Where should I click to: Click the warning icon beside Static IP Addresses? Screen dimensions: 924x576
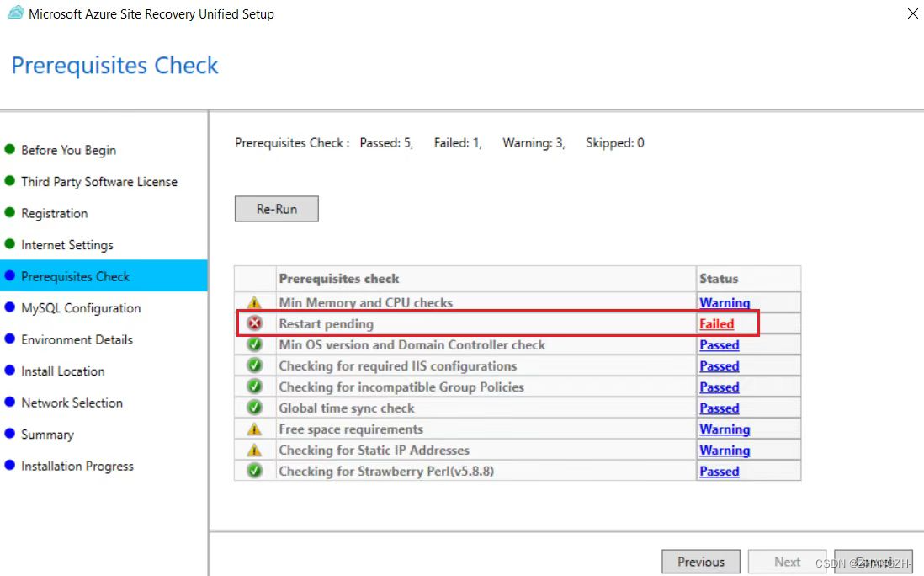point(254,450)
